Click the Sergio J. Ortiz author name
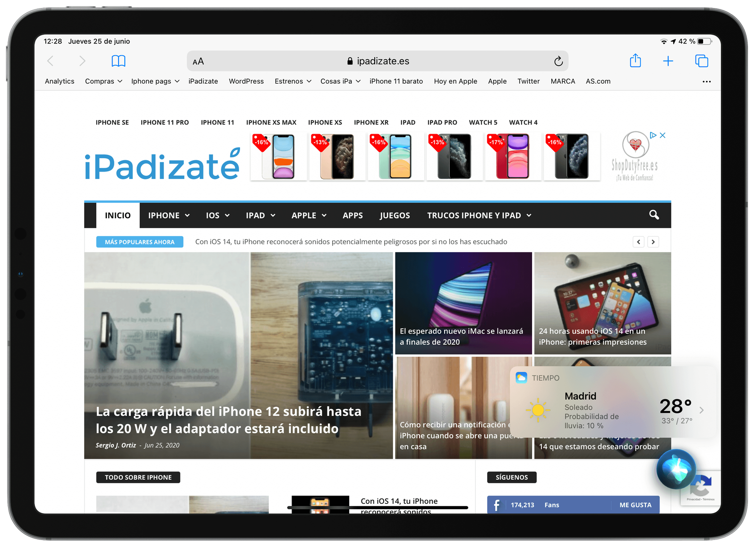Screen dimensions: 756x548 click(116, 445)
